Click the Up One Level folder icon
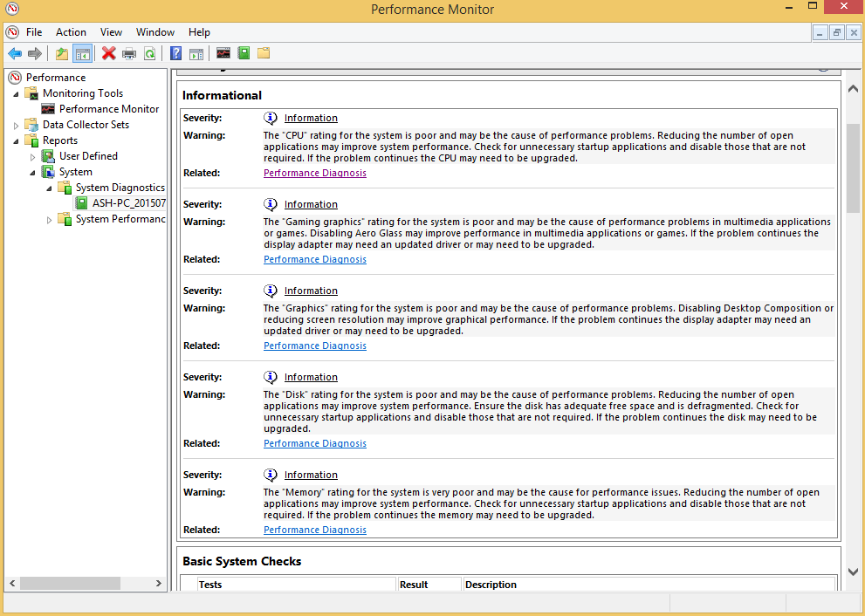This screenshot has height=616, width=865. (61, 54)
